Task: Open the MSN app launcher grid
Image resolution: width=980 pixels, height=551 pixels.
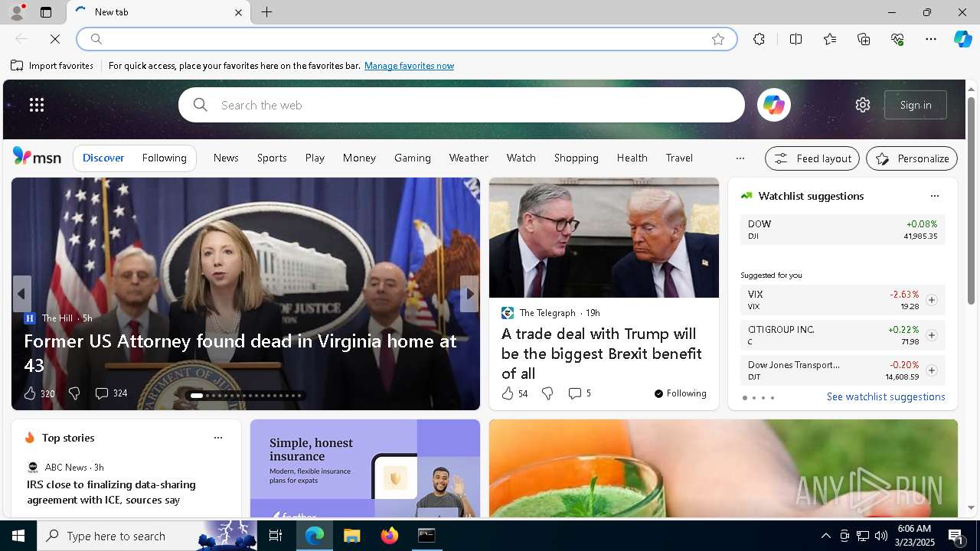Action: pyautogui.click(x=37, y=105)
